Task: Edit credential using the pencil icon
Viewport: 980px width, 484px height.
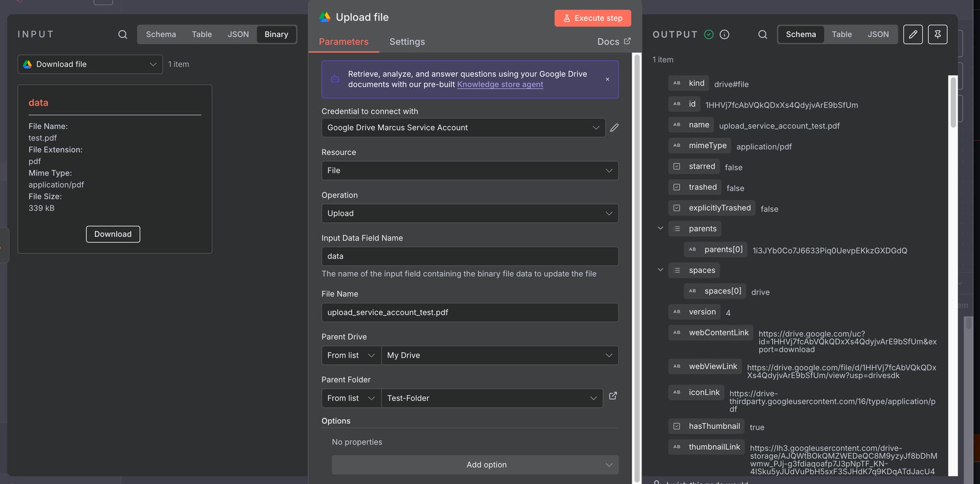Action: (615, 128)
